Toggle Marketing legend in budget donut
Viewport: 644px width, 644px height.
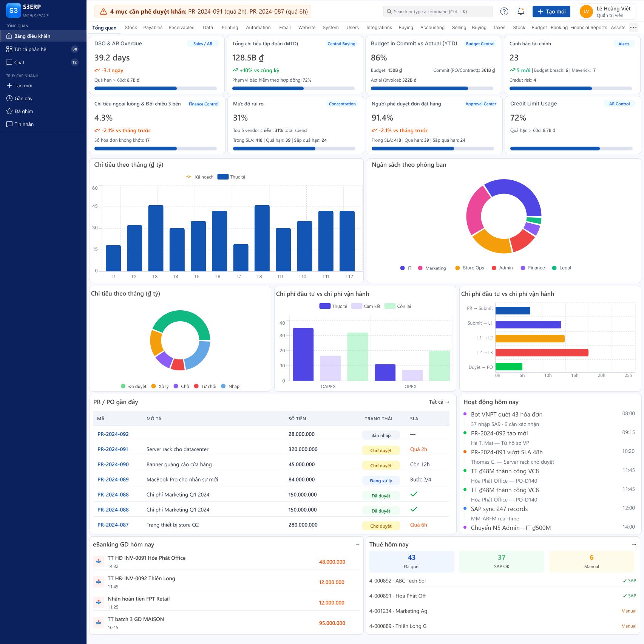coord(432,268)
